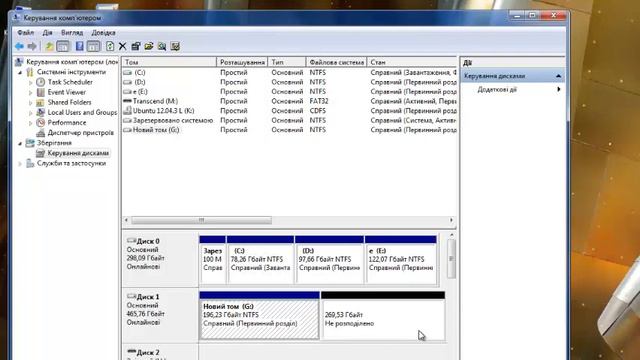Click Додаткові дії in actions pane

pyautogui.click(x=497, y=89)
